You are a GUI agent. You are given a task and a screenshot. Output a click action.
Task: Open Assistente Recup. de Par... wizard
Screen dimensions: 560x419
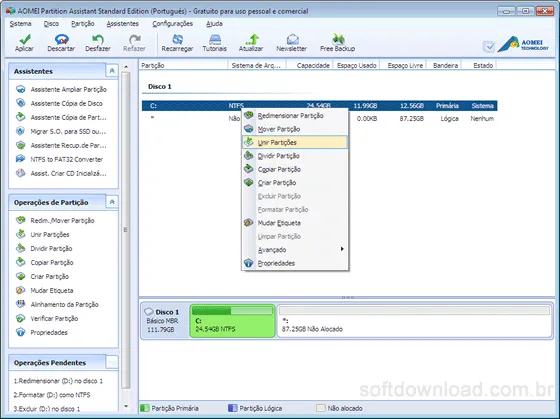(61, 145)
